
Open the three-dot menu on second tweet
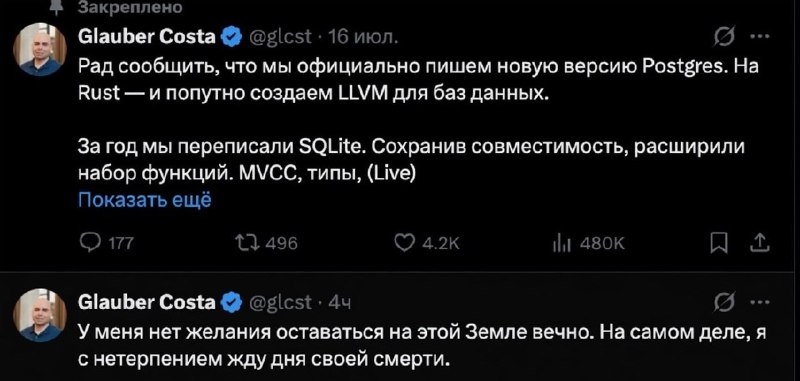click(761, 303)
